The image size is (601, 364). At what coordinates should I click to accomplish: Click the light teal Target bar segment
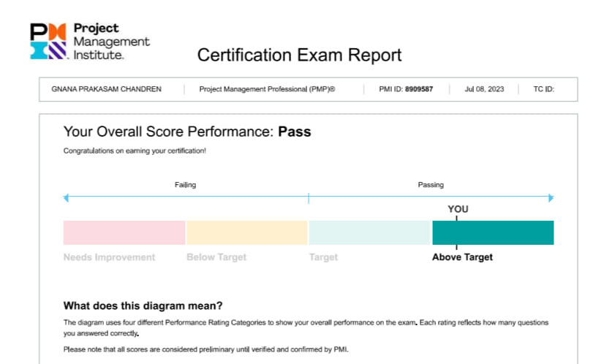tap(370, 232)
